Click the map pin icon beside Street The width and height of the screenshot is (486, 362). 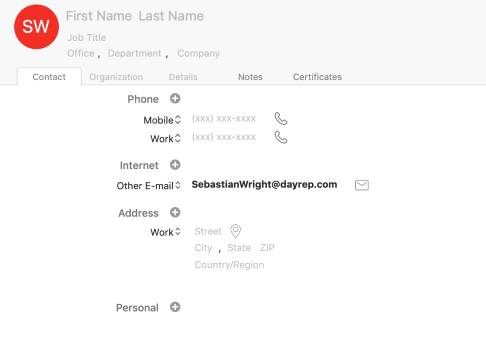[x=235, y=231]
